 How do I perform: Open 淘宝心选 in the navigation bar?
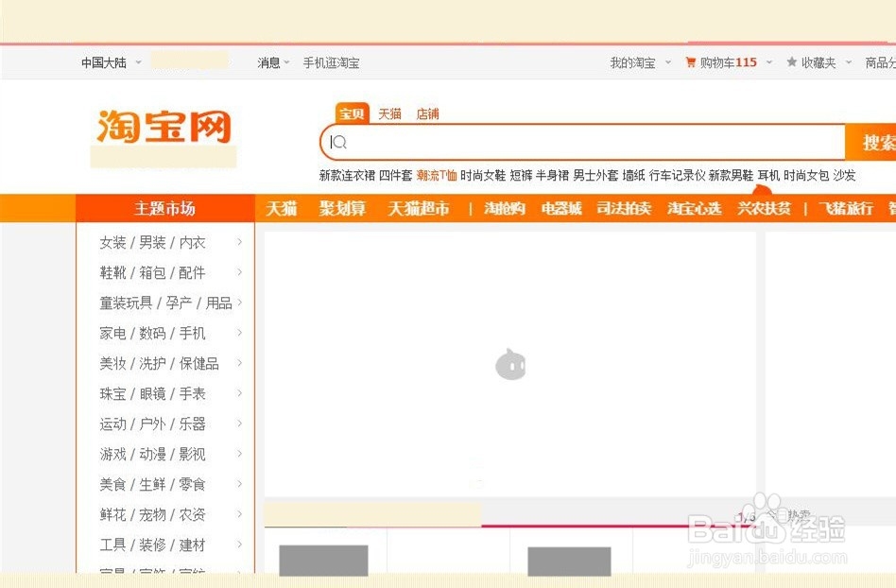[695, 209]
